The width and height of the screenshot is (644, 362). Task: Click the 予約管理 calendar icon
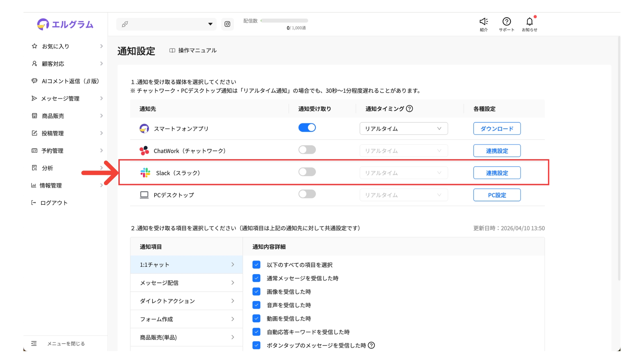click(34, 150)
